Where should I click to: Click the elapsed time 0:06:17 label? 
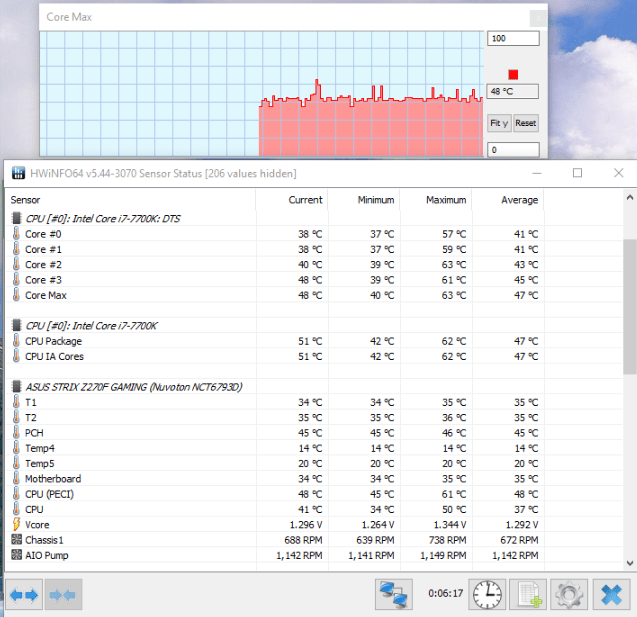445,593
